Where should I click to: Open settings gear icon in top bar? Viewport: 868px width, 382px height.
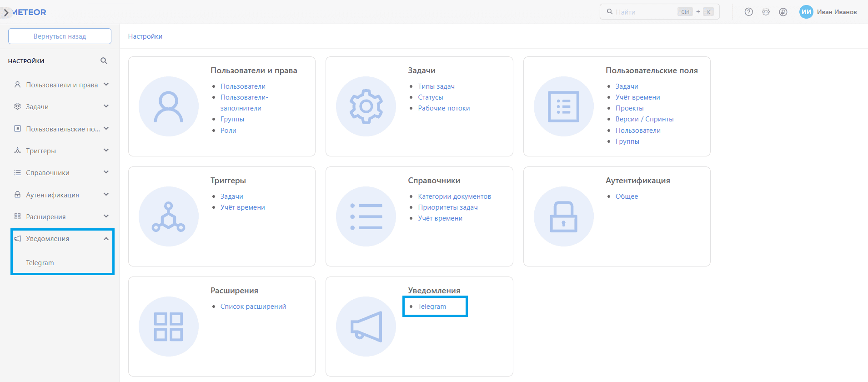[766, 12]
